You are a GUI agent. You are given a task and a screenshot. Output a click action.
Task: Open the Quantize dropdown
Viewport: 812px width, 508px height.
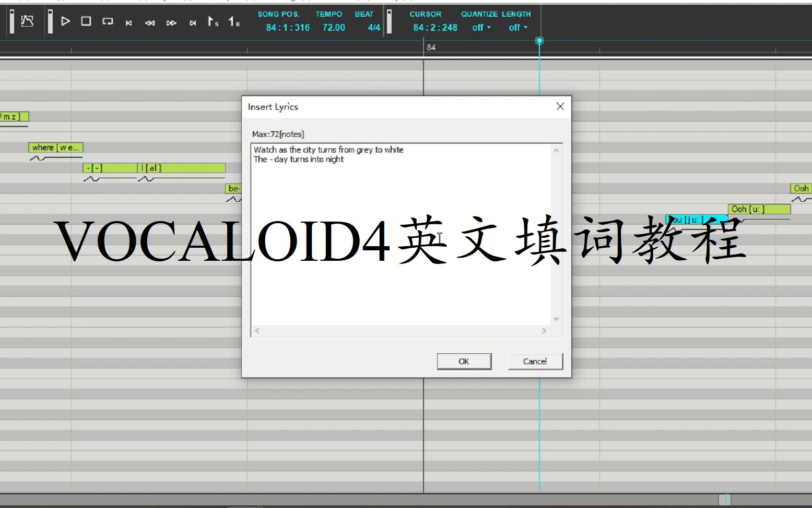tap(481, 28)
